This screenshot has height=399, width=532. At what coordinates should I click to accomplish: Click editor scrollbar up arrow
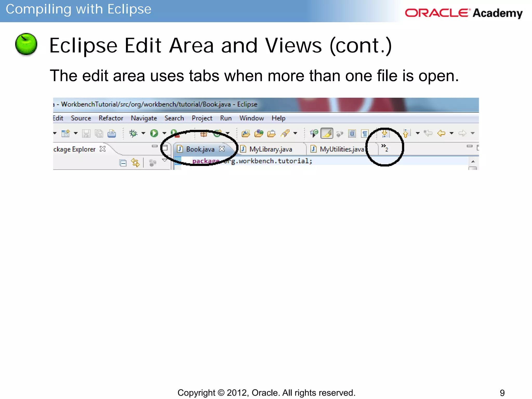click(473, 162)
